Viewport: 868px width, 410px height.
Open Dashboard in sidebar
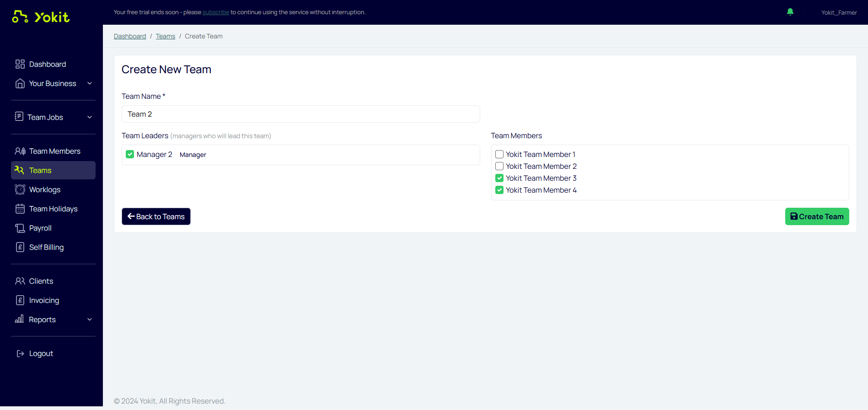tap(53, 64)
